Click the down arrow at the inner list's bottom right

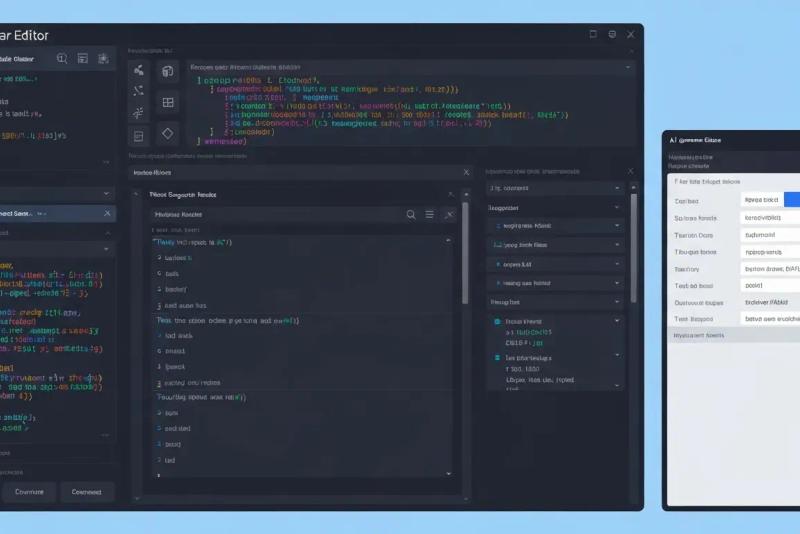[x=448, y=474]
